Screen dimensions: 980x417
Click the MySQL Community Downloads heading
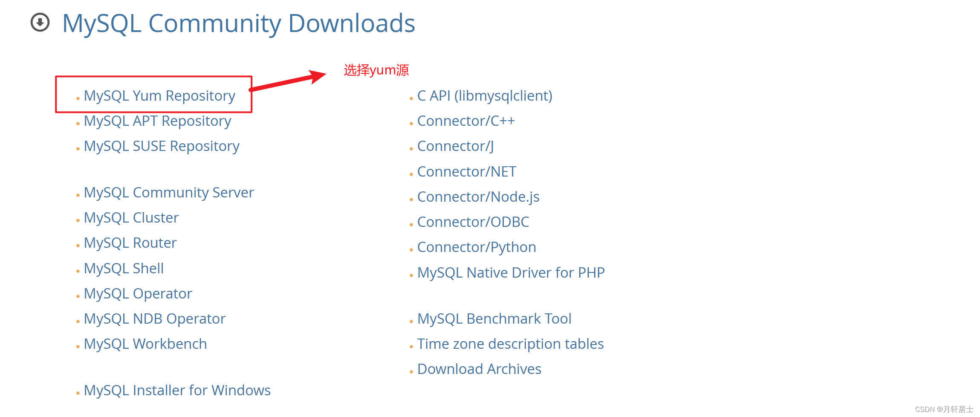tap(239, 23)
